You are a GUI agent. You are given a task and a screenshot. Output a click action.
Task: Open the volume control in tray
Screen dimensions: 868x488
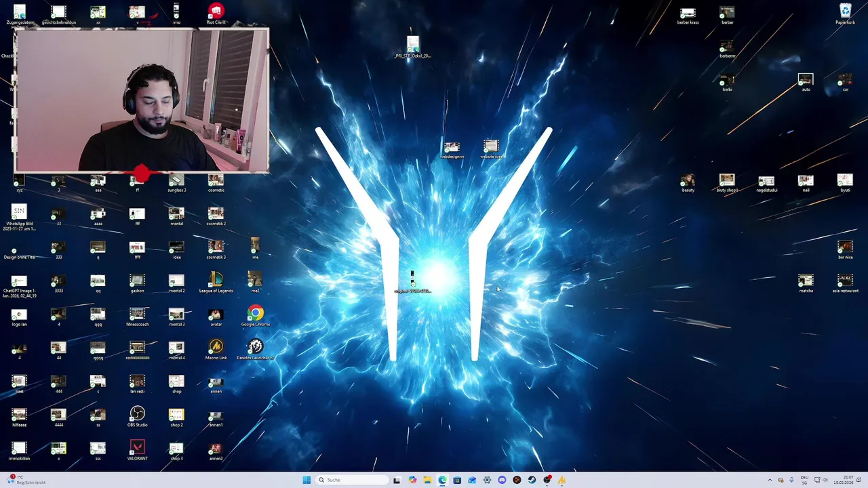tap(827, 480)
